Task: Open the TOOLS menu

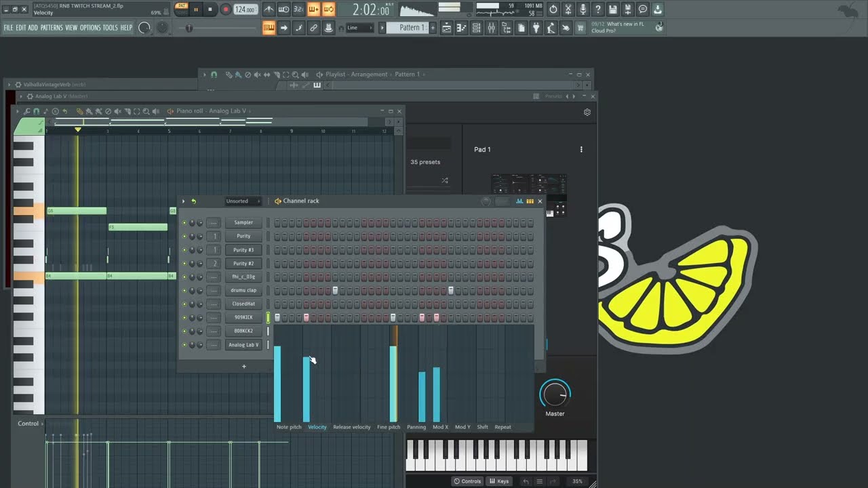Action: tap(110, 28)
